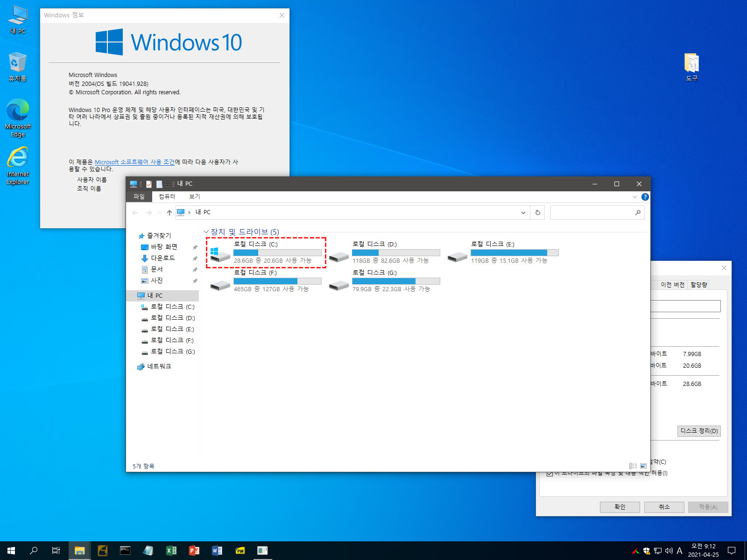
Task: Open Windows Security tray icon
Action: [647, 551]
